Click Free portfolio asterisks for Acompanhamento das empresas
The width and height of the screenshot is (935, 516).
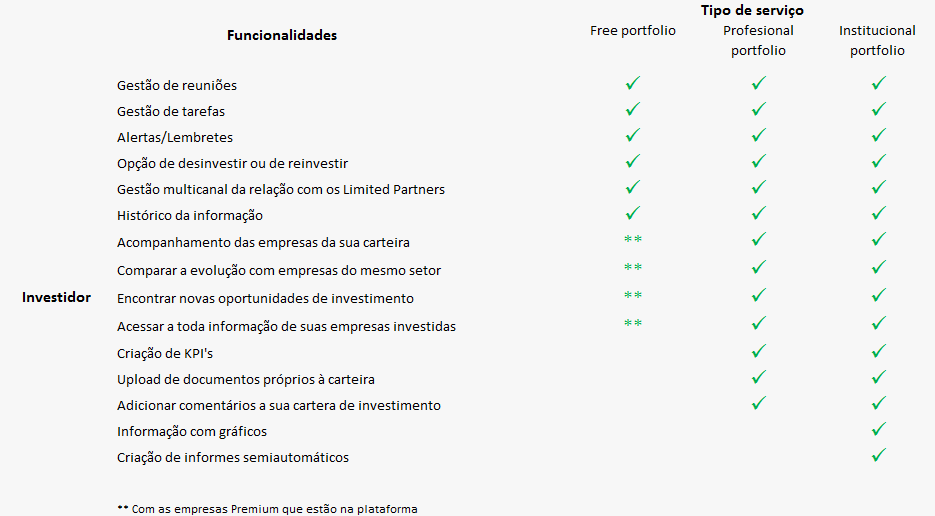(632, 240)
